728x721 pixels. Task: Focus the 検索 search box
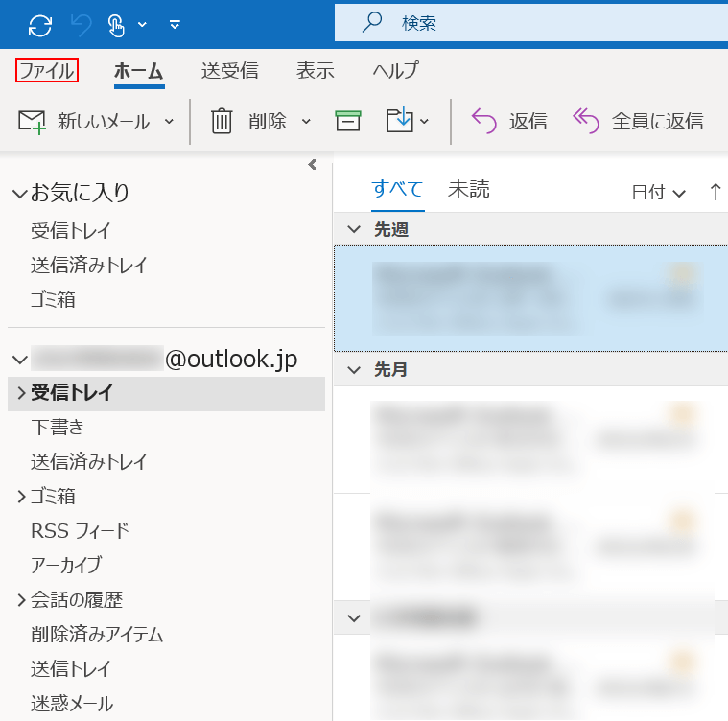531,22
